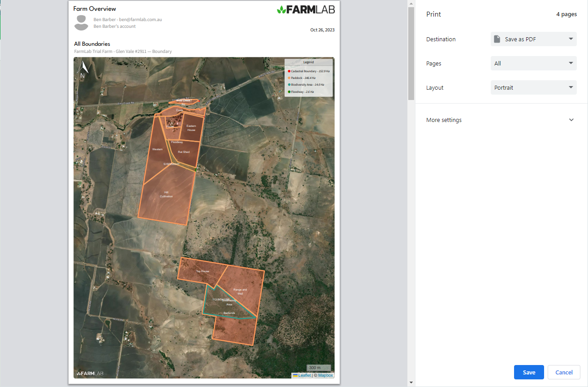The width and height of the screenshot is (588, 387).
Task: Click the north arrow compass on map
Action: pyautogui.click(x=83, y=70)
